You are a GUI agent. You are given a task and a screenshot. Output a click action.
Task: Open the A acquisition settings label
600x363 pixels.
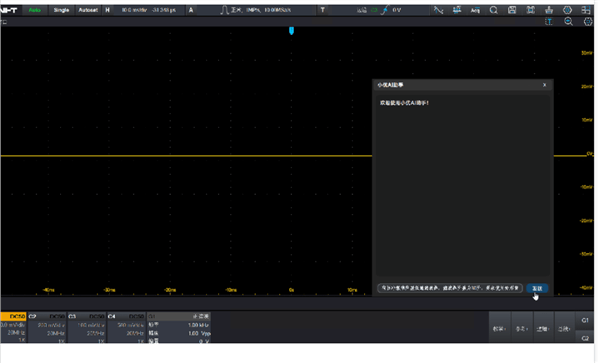(x=191, y=10)
